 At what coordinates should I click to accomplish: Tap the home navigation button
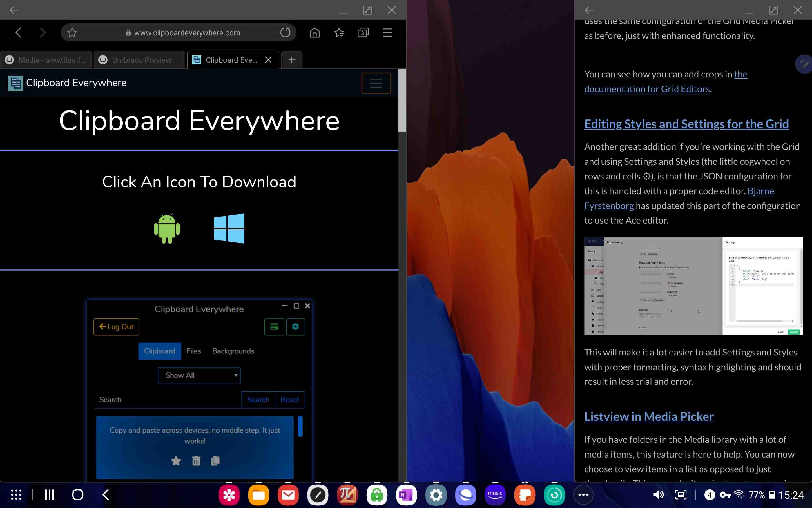[78, 495]
